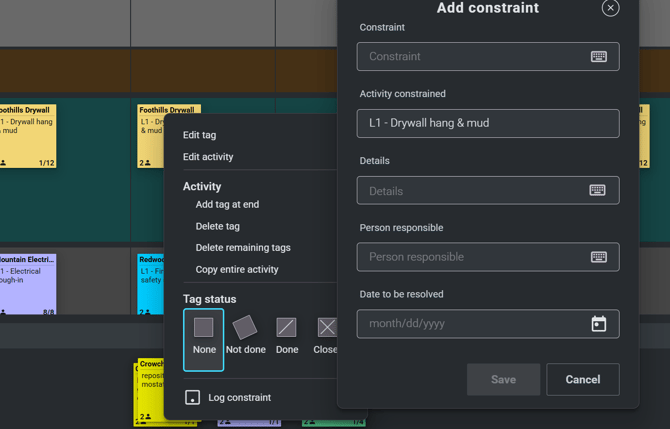
Task: Click the Tag status heading
Action: [209, 299]
